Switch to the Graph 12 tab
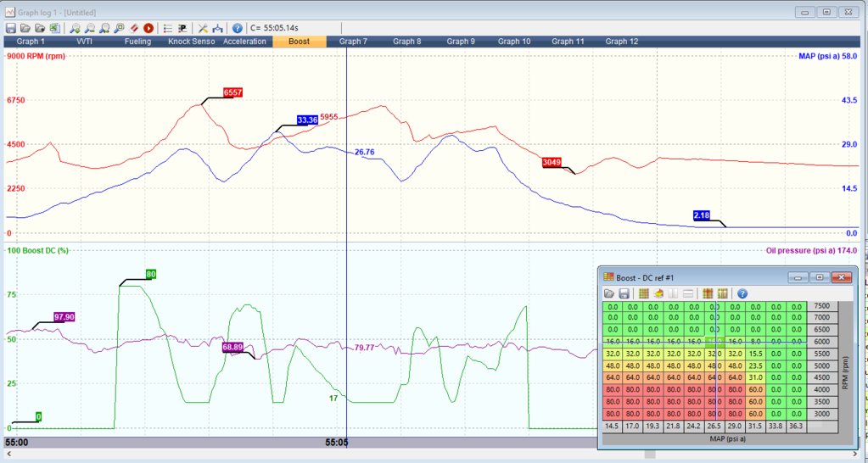This screenshot has width=868, height=463. point(622,42)
